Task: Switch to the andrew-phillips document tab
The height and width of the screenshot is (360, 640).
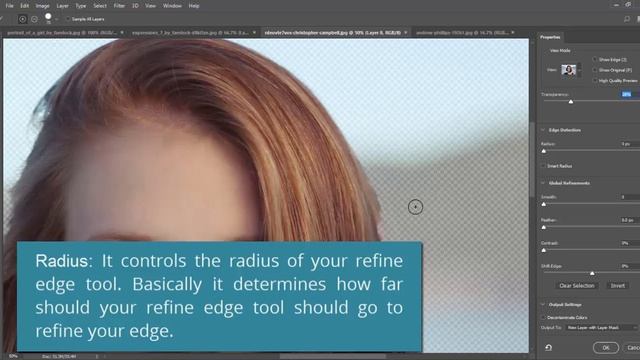Action: click(x=462, y=33)
